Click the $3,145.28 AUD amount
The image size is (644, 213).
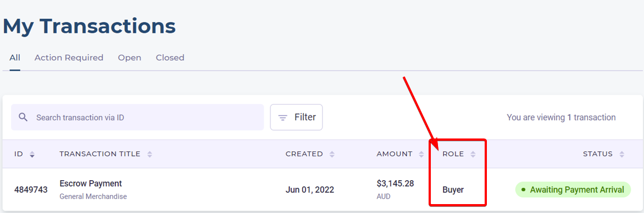point(395,189)
